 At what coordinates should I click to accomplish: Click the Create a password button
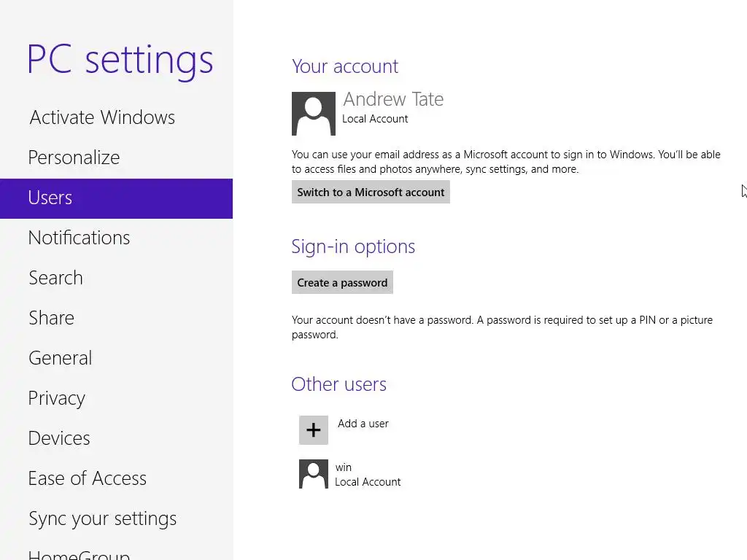click(x=342, y=283)
